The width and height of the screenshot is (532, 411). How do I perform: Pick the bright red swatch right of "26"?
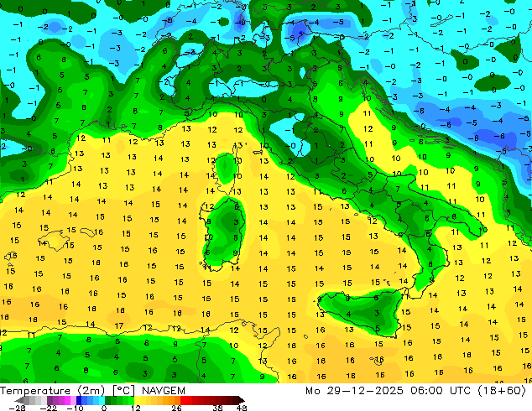click(x=183, y=400)
